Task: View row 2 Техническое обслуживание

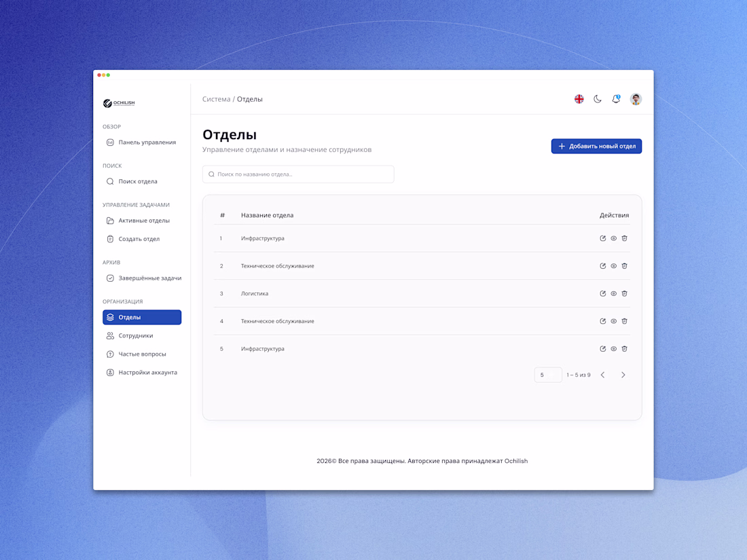Action: coord(614,265)
